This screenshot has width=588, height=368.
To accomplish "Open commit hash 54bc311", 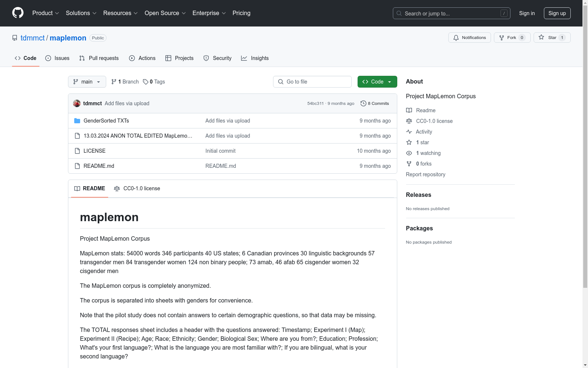I will tap(315, 103).
